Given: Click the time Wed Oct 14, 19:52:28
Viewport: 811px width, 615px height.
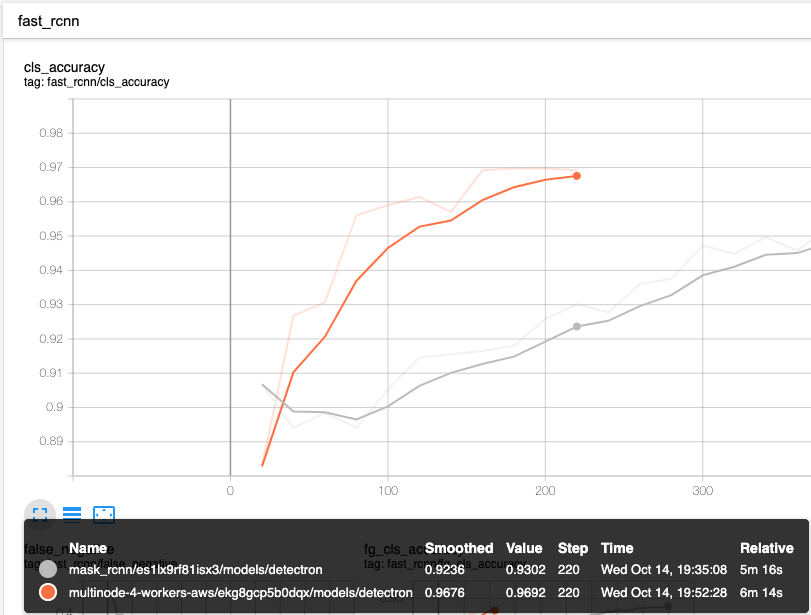Looking at the screenshot, I should tap(664, 593).
